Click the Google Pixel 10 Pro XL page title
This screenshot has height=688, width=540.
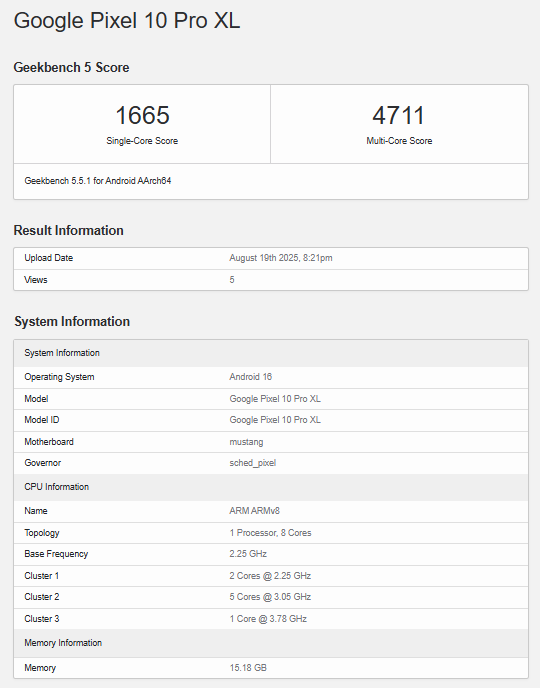point(127,21)
